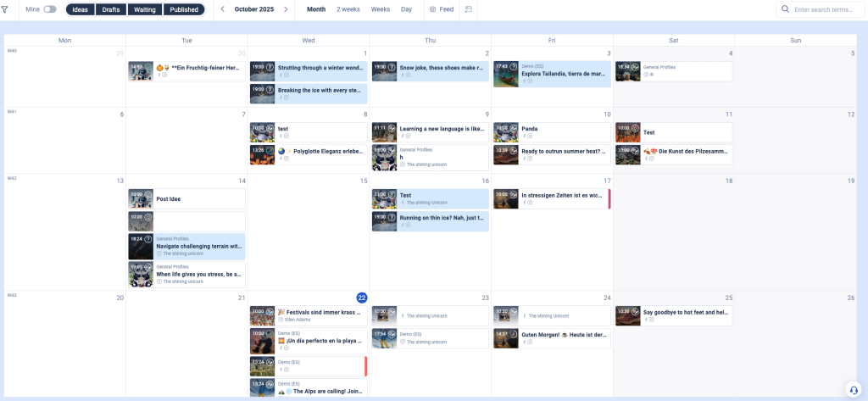Image resolution: width=868 pixels, height=401 pixels.
Task: Click Facebook icon on 'Running on thin ice' post
Action: point(402,225)
